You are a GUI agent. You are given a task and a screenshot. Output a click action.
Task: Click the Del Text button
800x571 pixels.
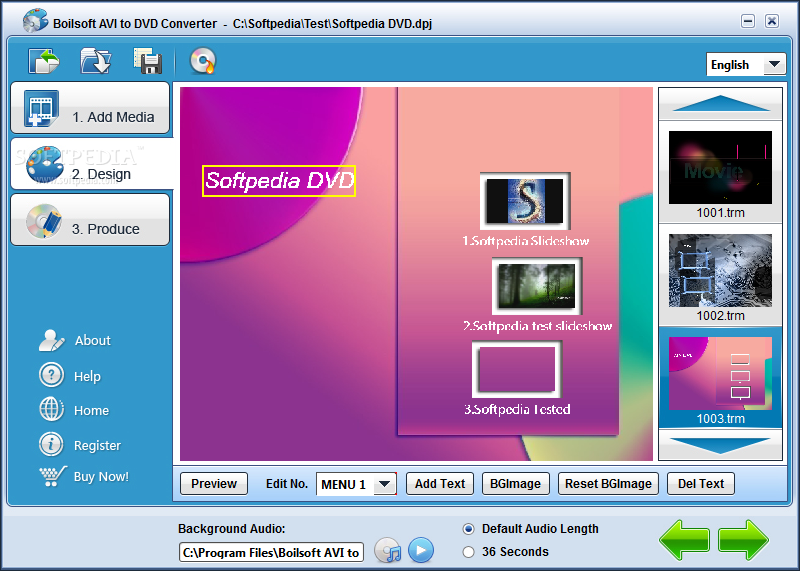[701, 484]
